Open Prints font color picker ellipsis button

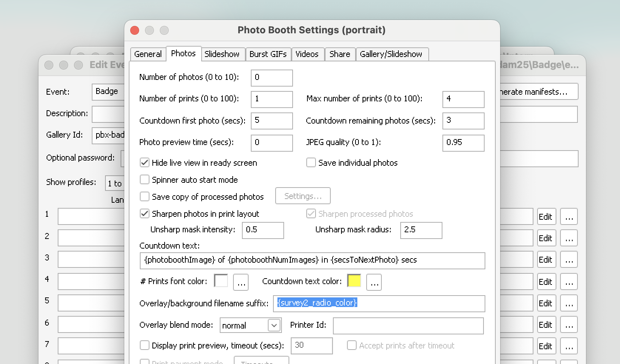tap(241, 283)
